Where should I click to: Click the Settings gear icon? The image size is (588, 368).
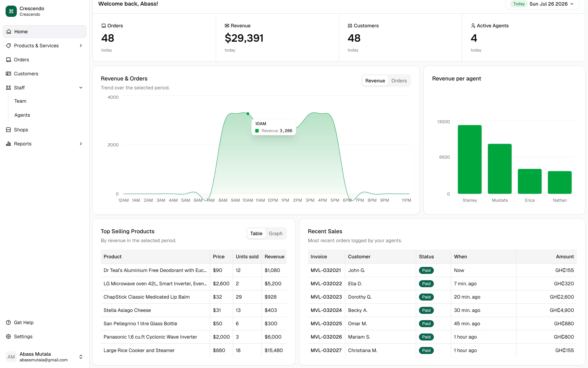[9, 336]
